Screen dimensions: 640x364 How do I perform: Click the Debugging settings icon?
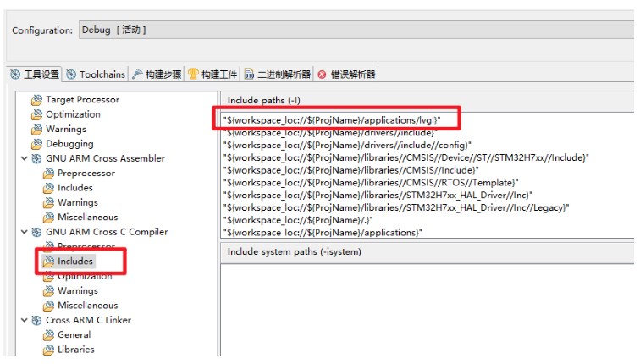pos(36,144)
